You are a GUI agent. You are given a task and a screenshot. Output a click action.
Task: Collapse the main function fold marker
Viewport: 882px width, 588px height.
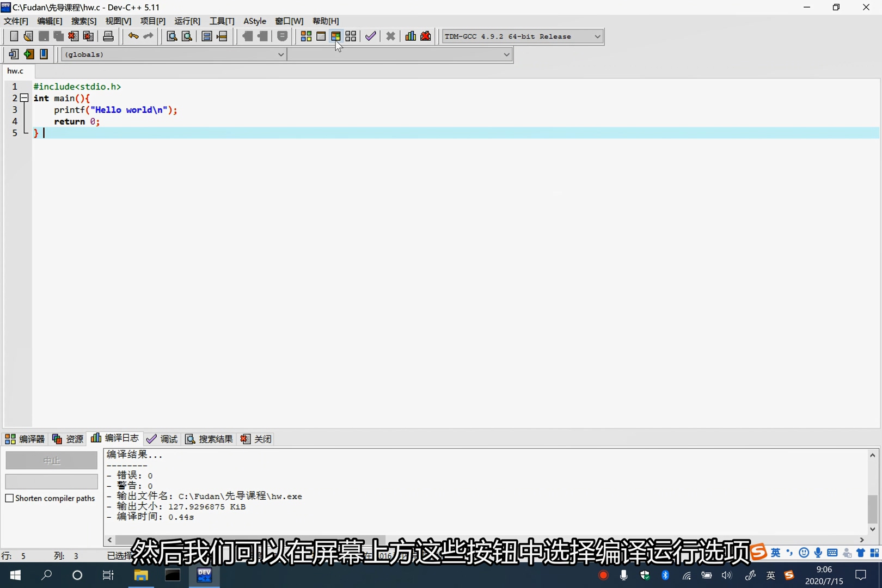pyautogui.click(x=24, y=98)
